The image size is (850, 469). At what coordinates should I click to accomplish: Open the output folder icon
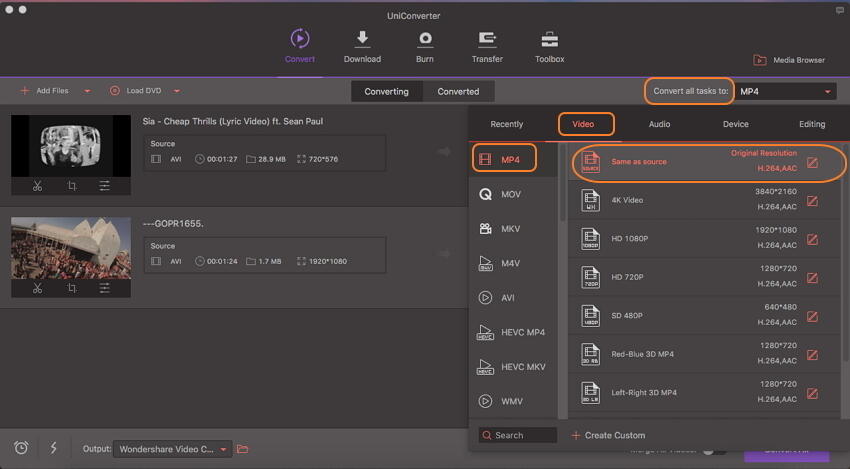pyautogui.click(x=242, y=449)
